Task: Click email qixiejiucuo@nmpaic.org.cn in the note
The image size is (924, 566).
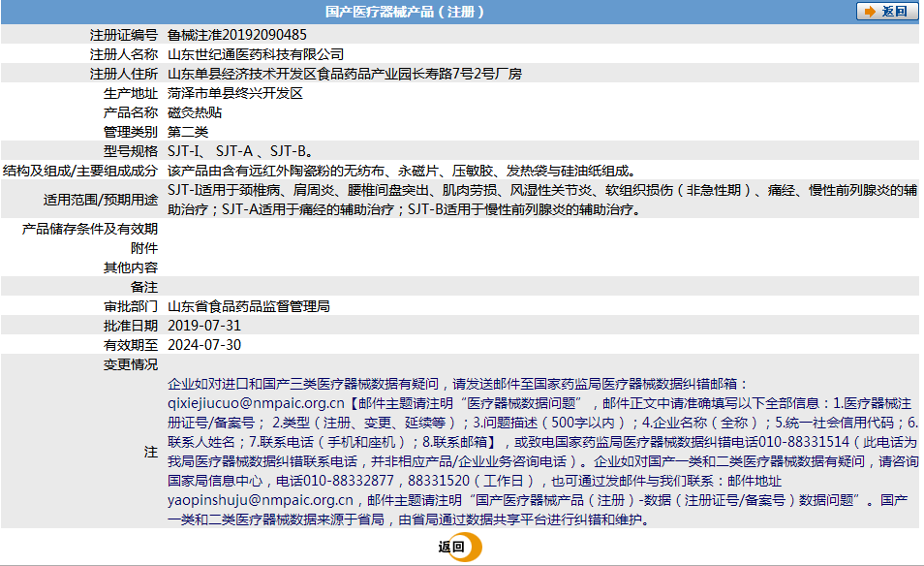Action: point(256,403)
